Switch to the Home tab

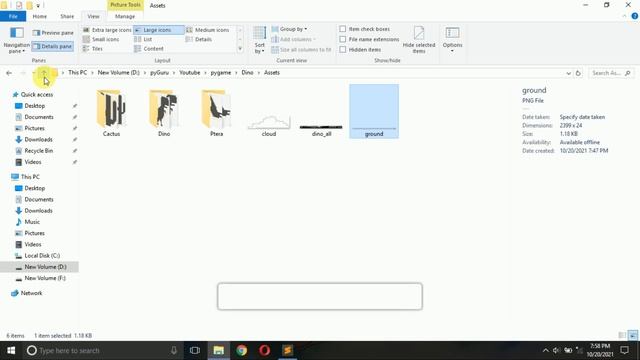coord(40,16)
